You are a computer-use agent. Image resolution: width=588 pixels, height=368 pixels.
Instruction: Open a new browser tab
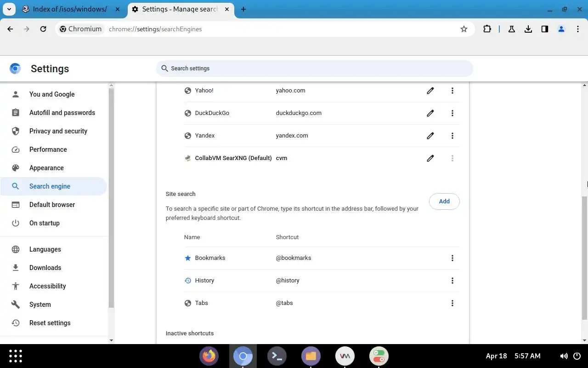point(243,9)
